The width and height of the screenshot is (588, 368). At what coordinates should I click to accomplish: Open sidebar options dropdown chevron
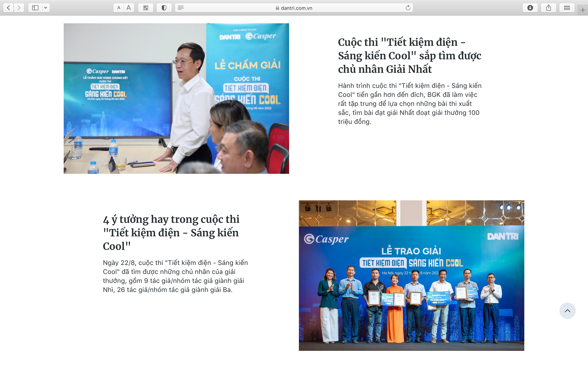coord(46,8)
